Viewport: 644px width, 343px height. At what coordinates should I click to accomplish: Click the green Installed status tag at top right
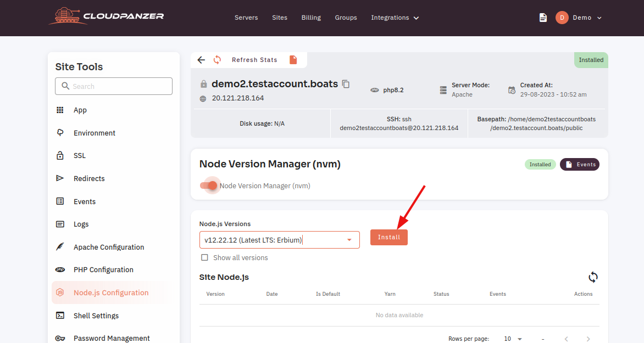[x=591, y=60]
